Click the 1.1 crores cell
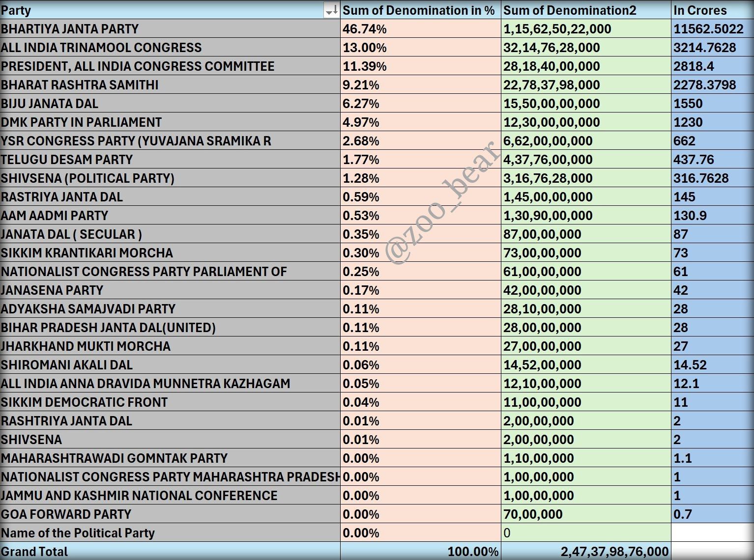754x560 pixels. (713, 458)
